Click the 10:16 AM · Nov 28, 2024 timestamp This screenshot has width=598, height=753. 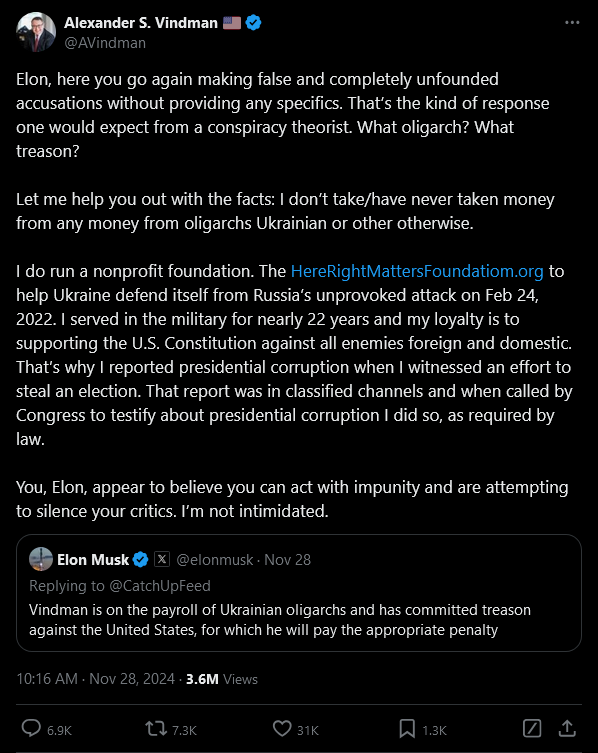click(x=95, y=679)
